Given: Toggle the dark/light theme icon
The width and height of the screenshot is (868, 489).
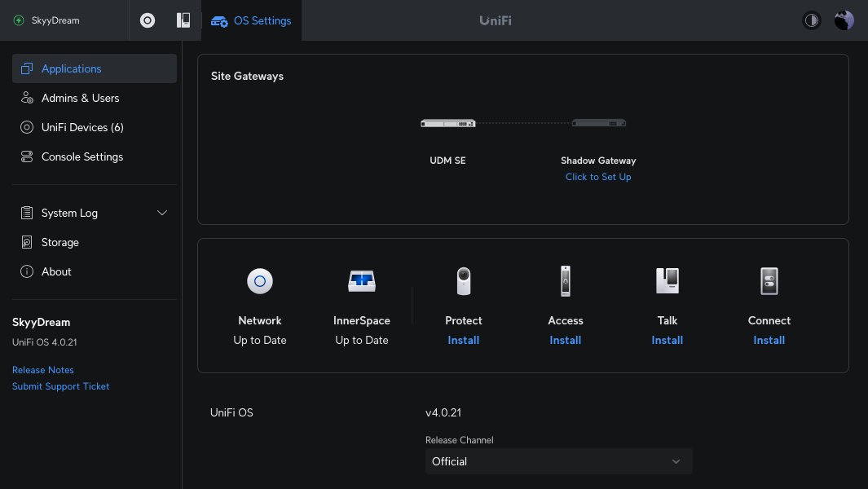Looking at the screenshot, I should [811, 20].
